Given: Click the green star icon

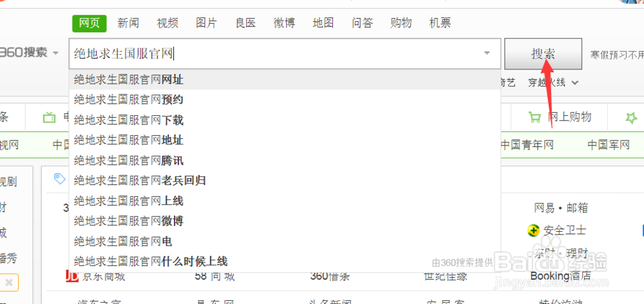Looking at the screenshot, I should pyautogui.click(x=631, y=118).
